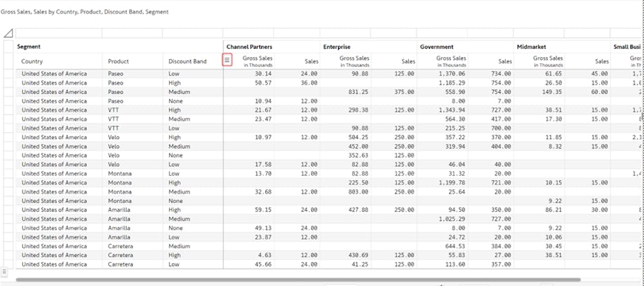Open the menu icon beside Discount Band
The image size is (644, 286).
227,60
